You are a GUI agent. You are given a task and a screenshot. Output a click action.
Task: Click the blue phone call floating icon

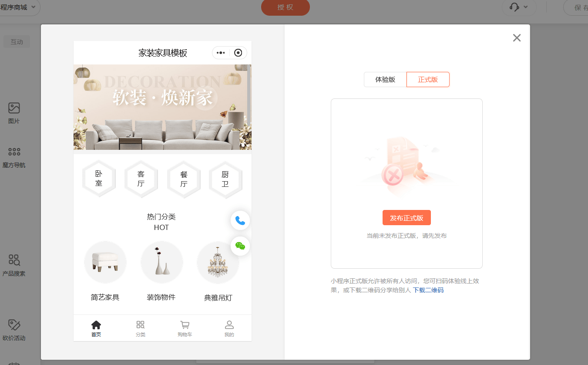(240, 220)
